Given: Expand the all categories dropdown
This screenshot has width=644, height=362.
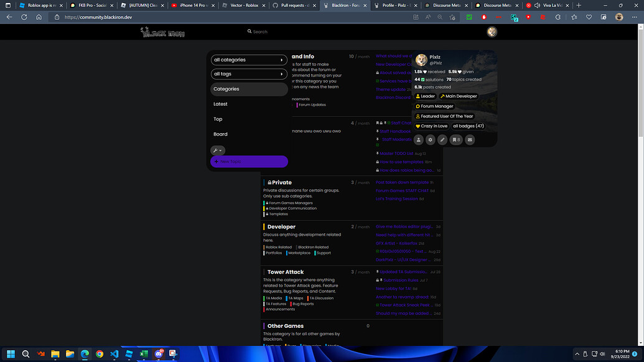Looking at the screenshot, I should (x=248, y=60).
